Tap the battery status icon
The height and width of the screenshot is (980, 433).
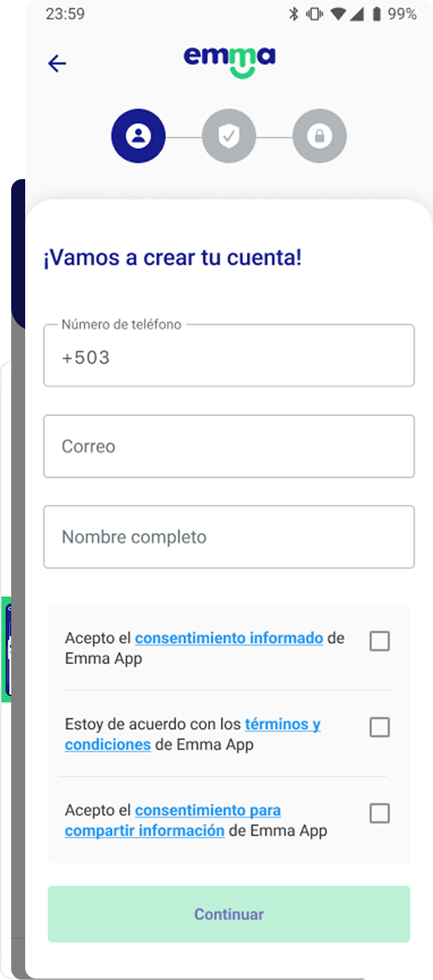[377, 14]
